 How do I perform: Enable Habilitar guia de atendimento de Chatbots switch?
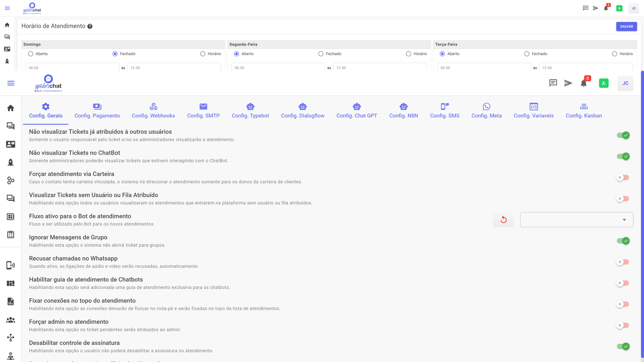click(x=623, y=283)
